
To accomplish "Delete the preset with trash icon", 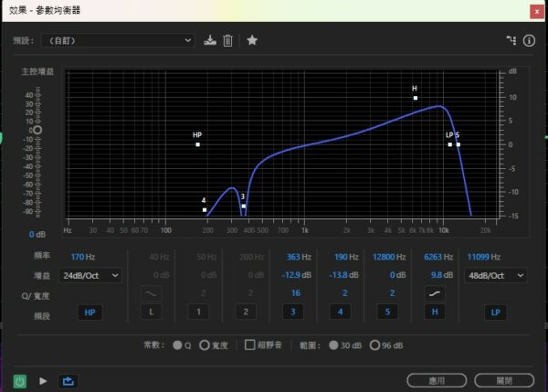I will 228,40.
